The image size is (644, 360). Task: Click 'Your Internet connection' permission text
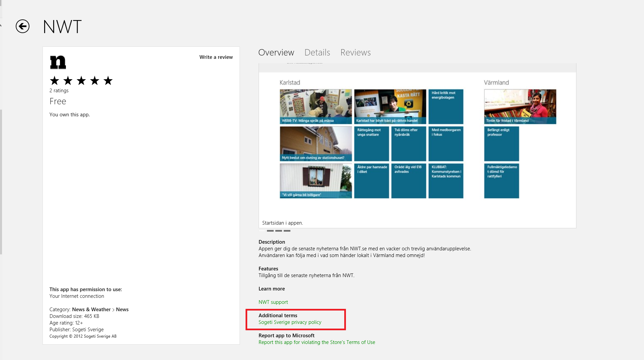coord(77,296)
